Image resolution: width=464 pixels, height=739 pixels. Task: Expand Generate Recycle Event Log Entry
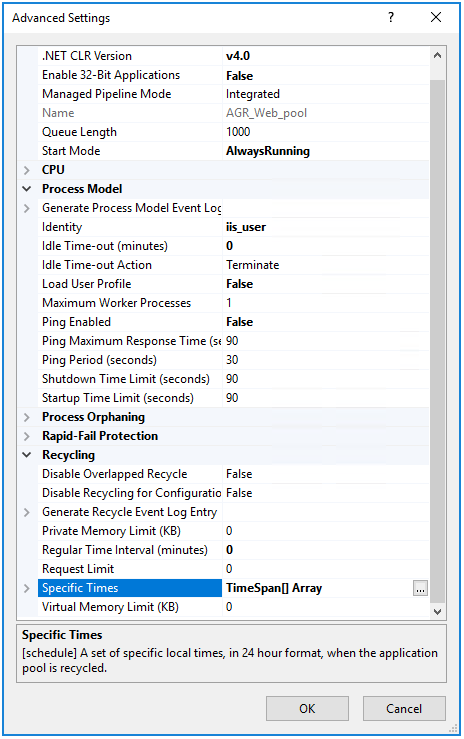coord(27,512)
